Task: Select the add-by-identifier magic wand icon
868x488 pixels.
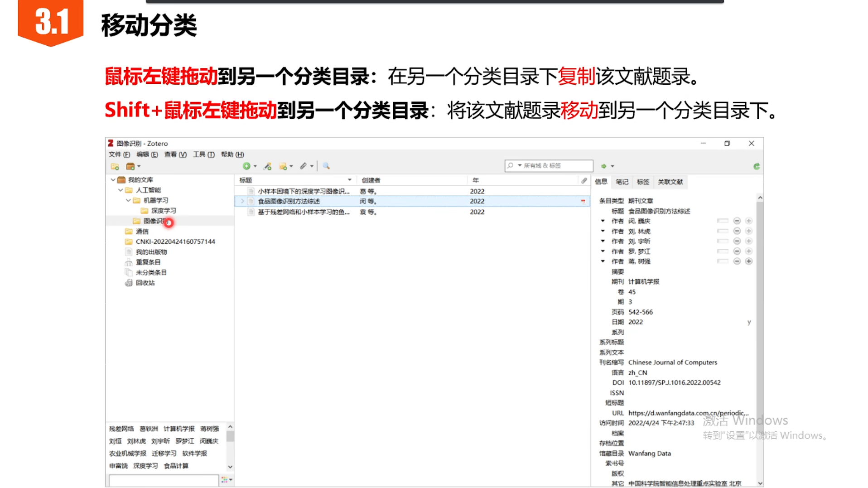Action: pyautogui.click(x=267, y=166)
